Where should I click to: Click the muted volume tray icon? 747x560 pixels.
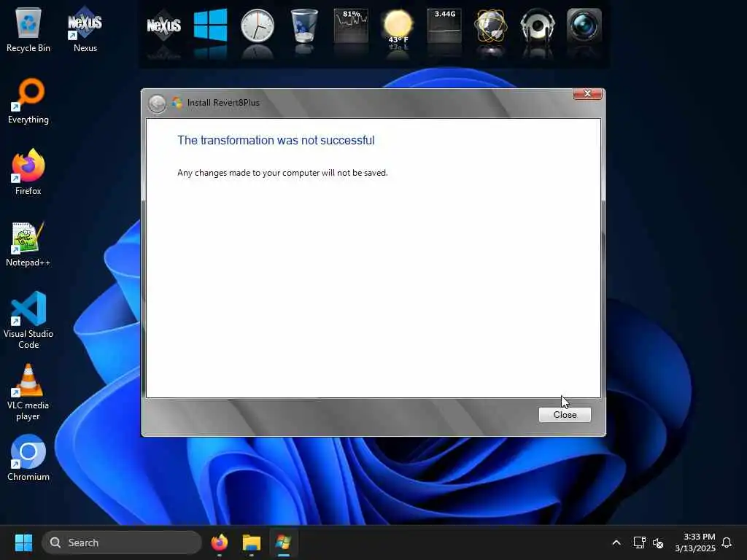tap(658, 542)
